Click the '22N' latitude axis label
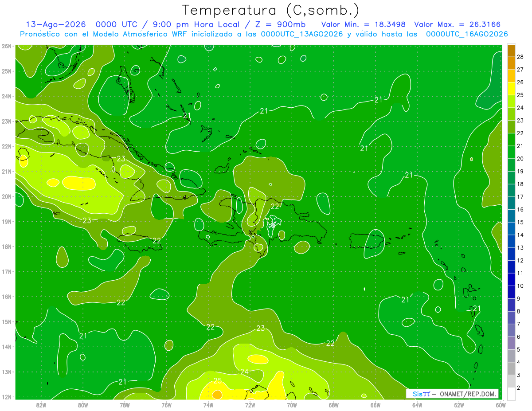The width and height of the screenshot is (532, 411). (7, 146)
